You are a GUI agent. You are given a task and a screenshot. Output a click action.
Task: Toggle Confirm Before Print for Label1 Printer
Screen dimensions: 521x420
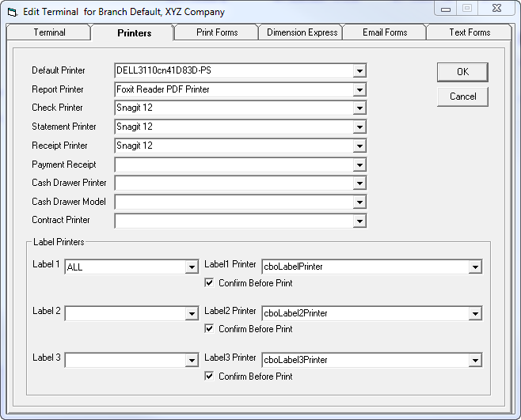pos(209,283)
